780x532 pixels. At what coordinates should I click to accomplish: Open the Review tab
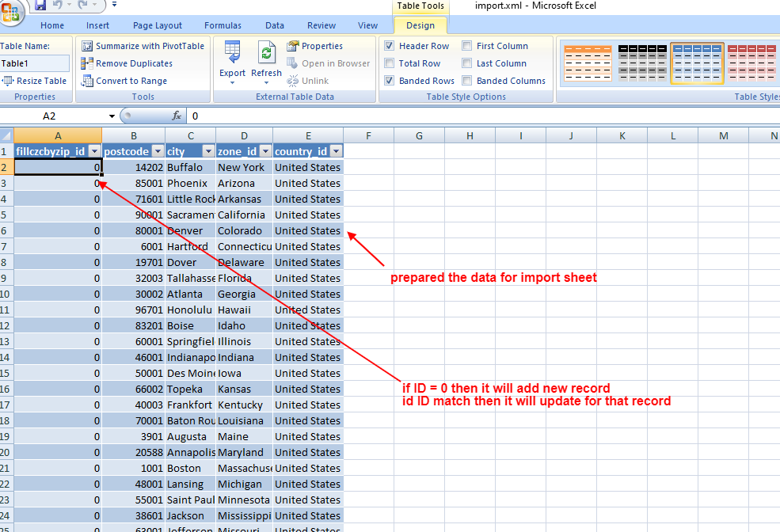pyautogui.click(x=322, y=25)
